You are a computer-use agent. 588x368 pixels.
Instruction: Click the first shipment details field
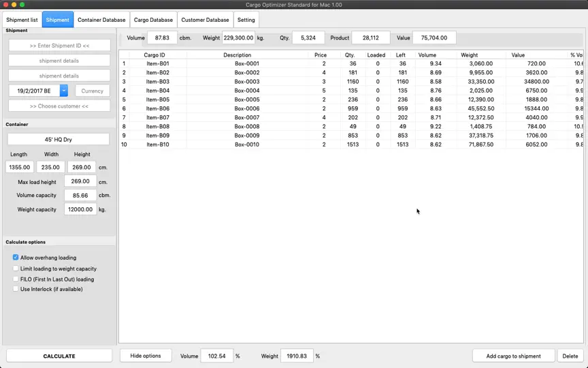pyautogui.click(x=59, y=61)
